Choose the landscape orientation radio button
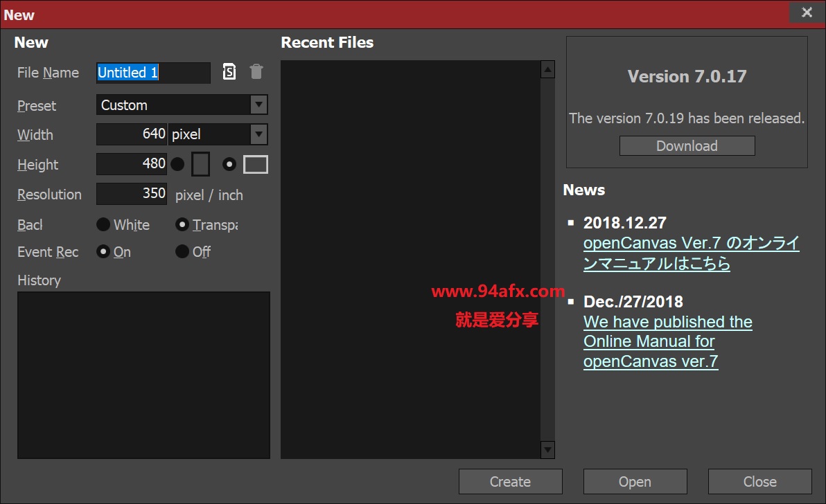 tap(229, 164)
